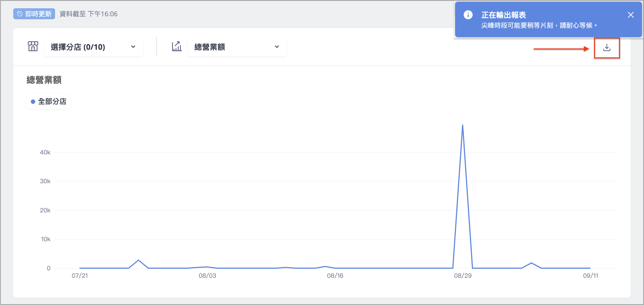Click the 20k y-axis label
The image size is (644, 305).
click(45, 210)
